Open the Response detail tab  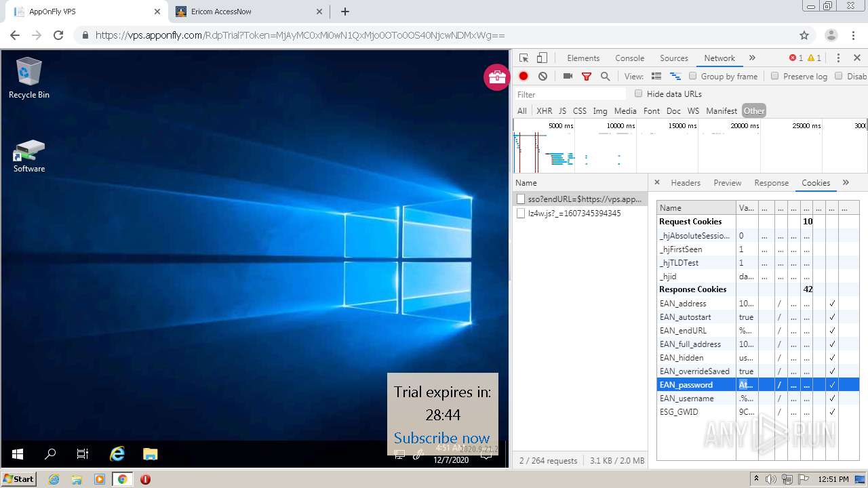(772, 183)
